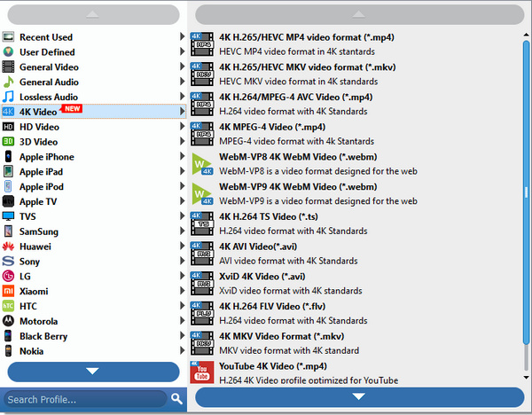The image size is (532, 415).
Task: Open the Apple iPhone category
Action: [94, 156]
